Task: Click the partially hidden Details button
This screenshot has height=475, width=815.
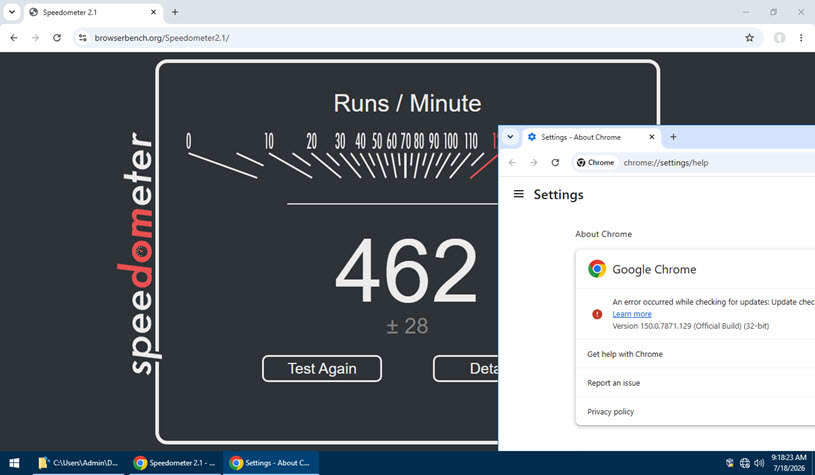Action: 466,368
